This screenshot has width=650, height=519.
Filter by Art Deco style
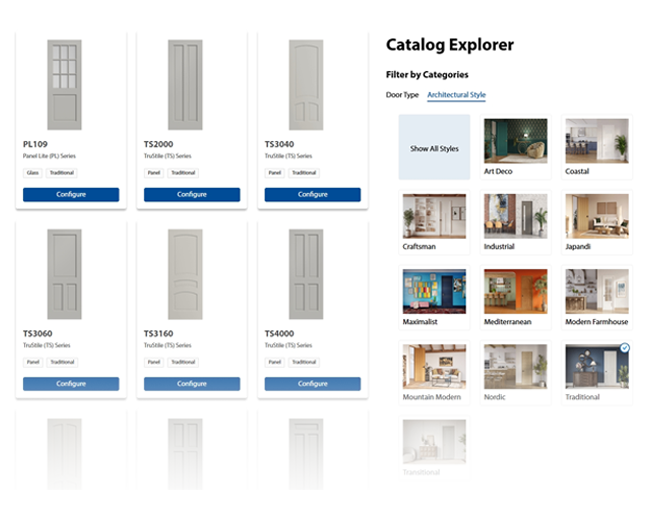516,147
